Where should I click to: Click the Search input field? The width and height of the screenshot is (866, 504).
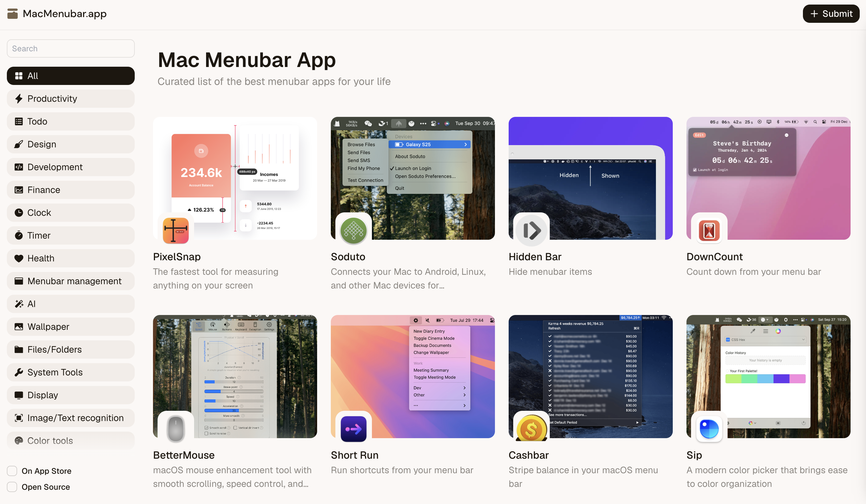tap(71, 48)
